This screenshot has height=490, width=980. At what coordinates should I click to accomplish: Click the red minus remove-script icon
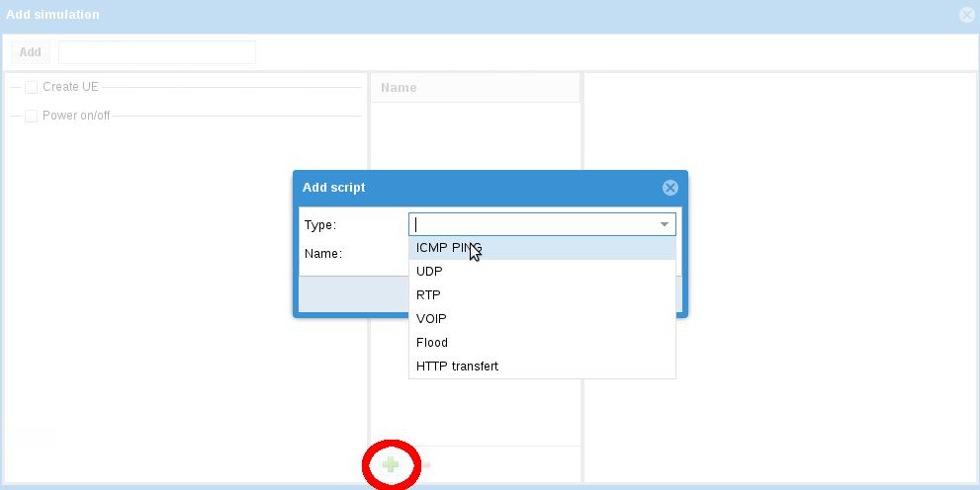(x=425, y=464)
